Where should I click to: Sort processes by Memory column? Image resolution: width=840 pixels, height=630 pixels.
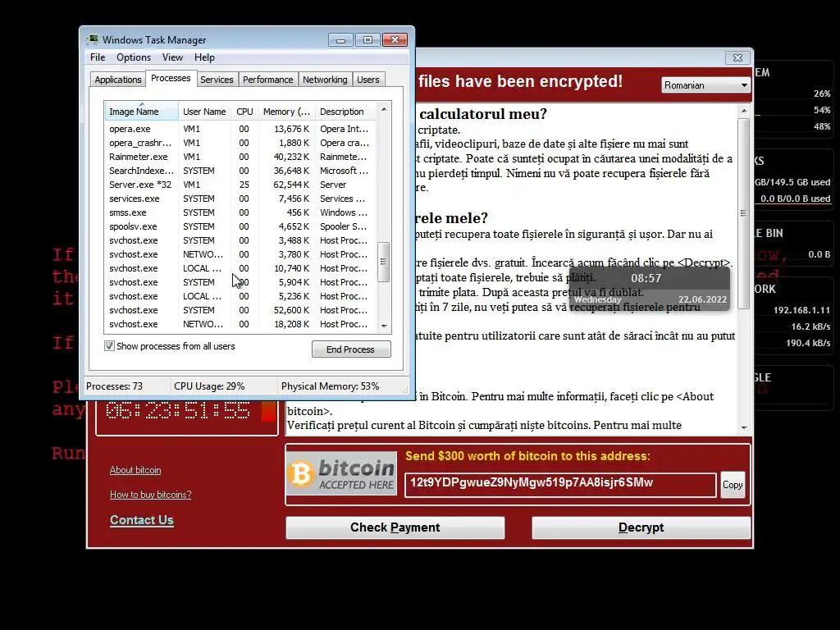tap(286, 112)
